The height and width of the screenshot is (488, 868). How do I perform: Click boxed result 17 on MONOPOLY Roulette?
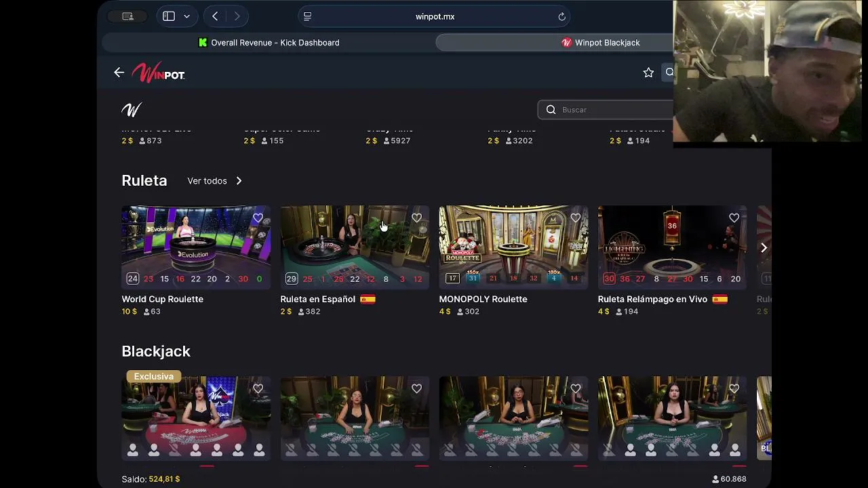coord(452,279)
